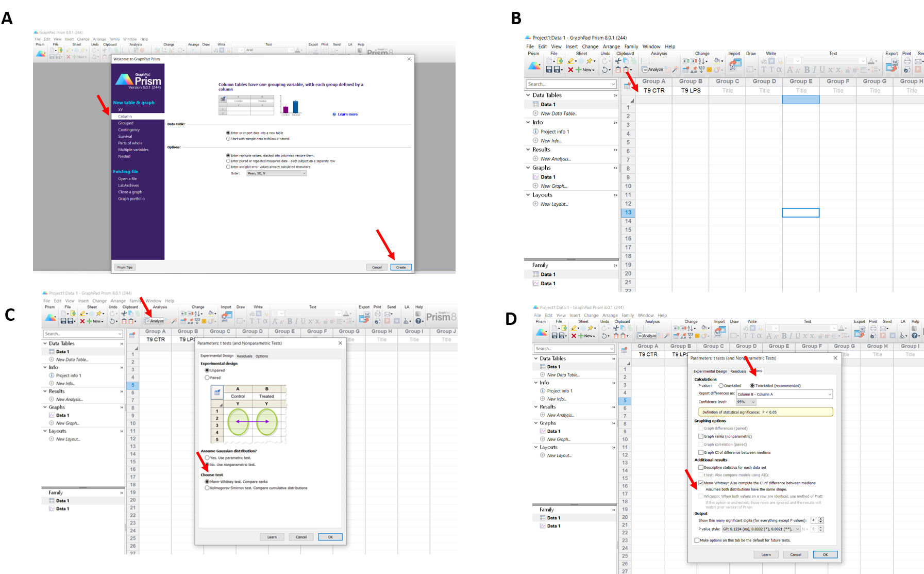Click the Save icon in panel C toolbar
This screenshot has width=924, height=574.
pos(63,321)
